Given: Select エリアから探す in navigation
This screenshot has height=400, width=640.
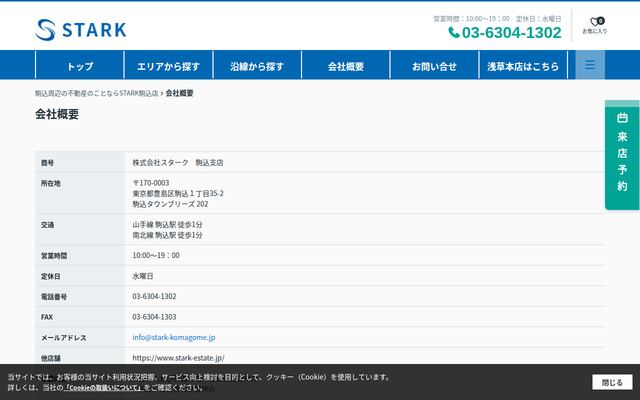Looking at the screenshot, I should [x=168, y=66].
